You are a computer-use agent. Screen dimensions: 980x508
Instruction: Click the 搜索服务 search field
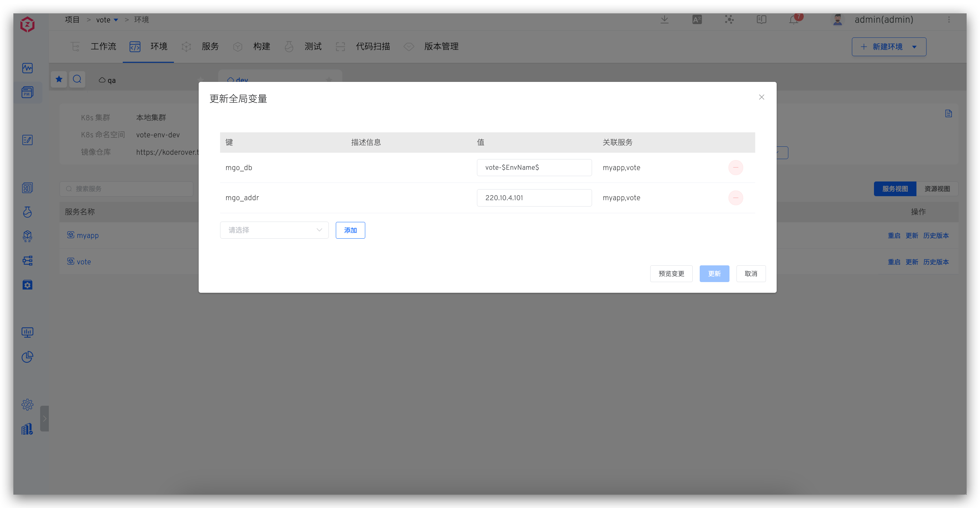tap(126, 189)
